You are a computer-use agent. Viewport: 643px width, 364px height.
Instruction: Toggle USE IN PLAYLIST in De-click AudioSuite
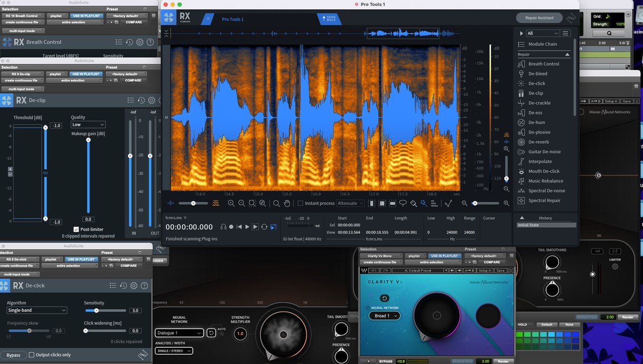81,260
